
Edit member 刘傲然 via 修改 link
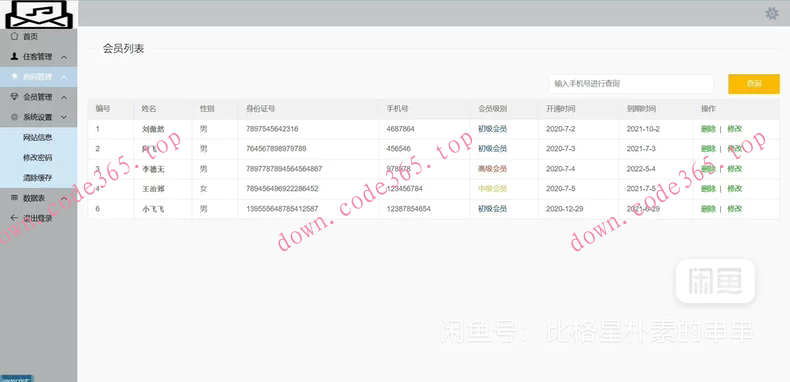tap(735, 129)
